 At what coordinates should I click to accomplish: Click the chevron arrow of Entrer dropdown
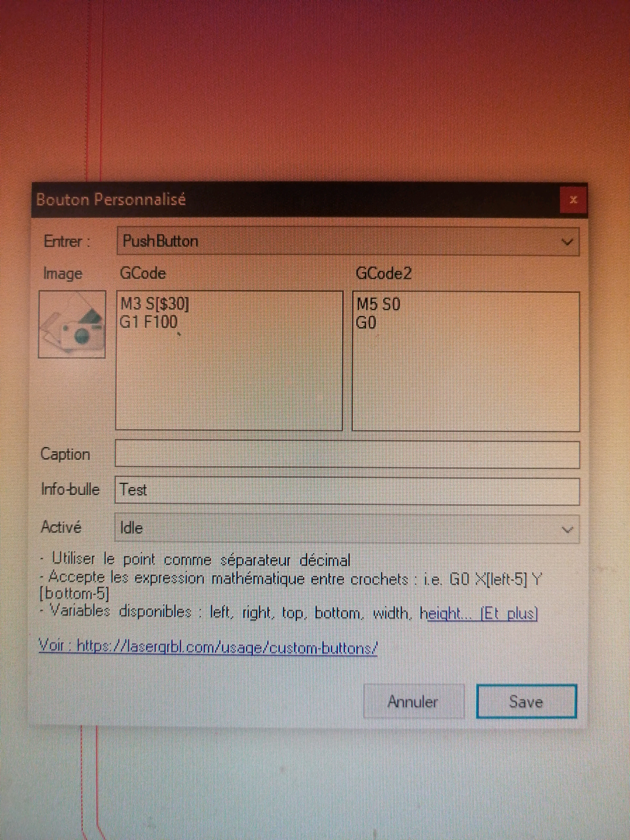[567, 242]
